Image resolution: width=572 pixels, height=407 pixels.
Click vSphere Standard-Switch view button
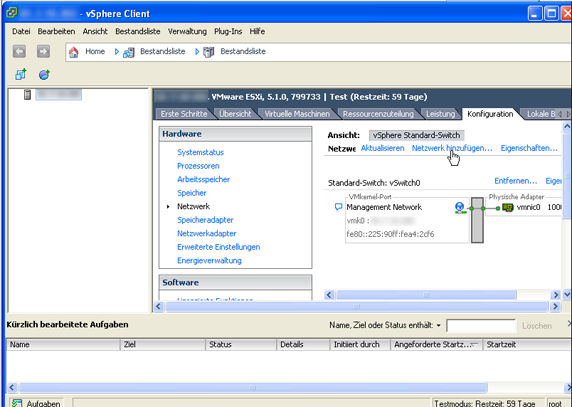[416, 135]
